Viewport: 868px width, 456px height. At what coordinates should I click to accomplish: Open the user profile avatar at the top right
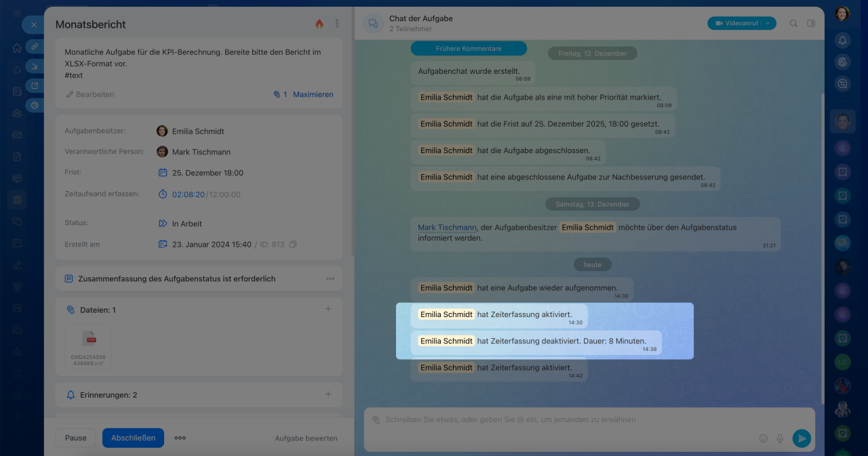pos(842,14)
